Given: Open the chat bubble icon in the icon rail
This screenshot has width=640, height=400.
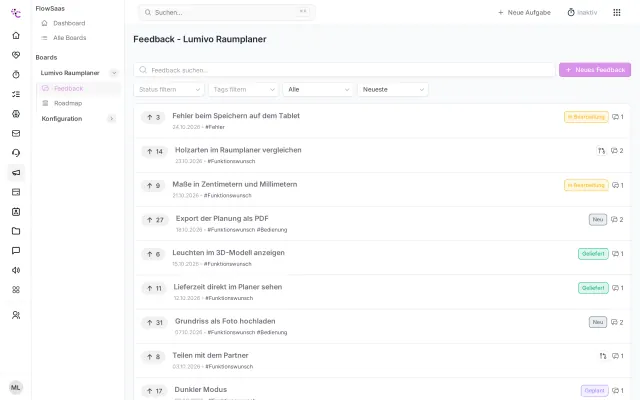Looking at the screenshot, I should [16, 251].
